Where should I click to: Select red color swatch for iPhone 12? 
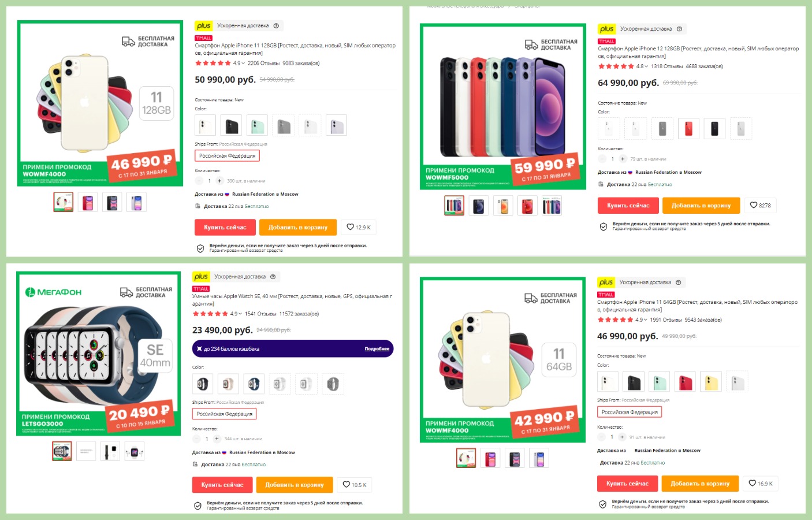point(688,128)
